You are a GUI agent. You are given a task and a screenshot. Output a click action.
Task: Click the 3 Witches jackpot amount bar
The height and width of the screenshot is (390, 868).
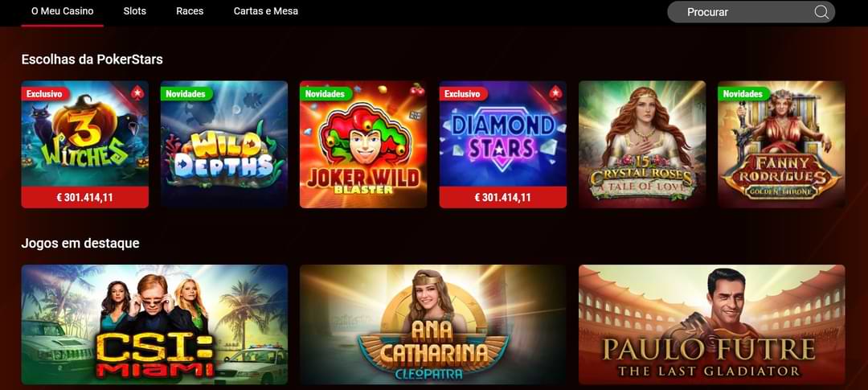[84, 197]
